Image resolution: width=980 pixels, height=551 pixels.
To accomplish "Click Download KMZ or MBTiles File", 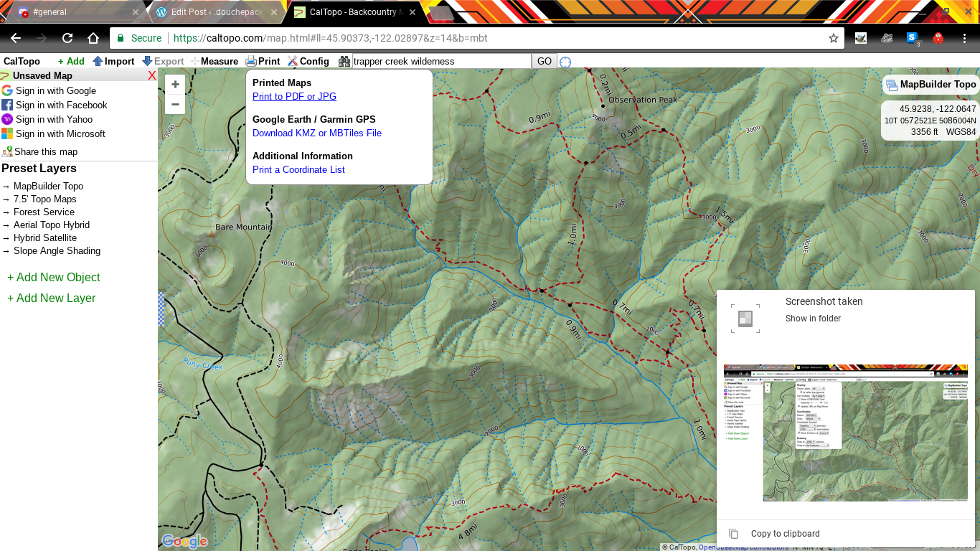I will point(317,133).
